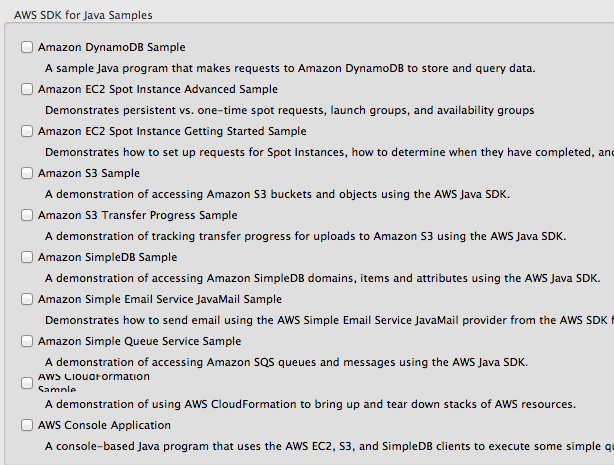Screen dimensions: 614x465
Task: Enable Amazon Simple Email Service JavaMail Sample
Action: pyautogui.click(x=27, y=299)
